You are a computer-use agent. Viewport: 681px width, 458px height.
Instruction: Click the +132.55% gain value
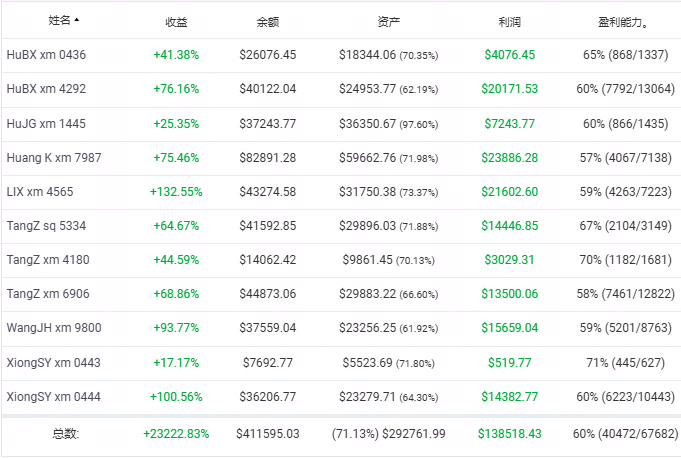coord(176,191)
